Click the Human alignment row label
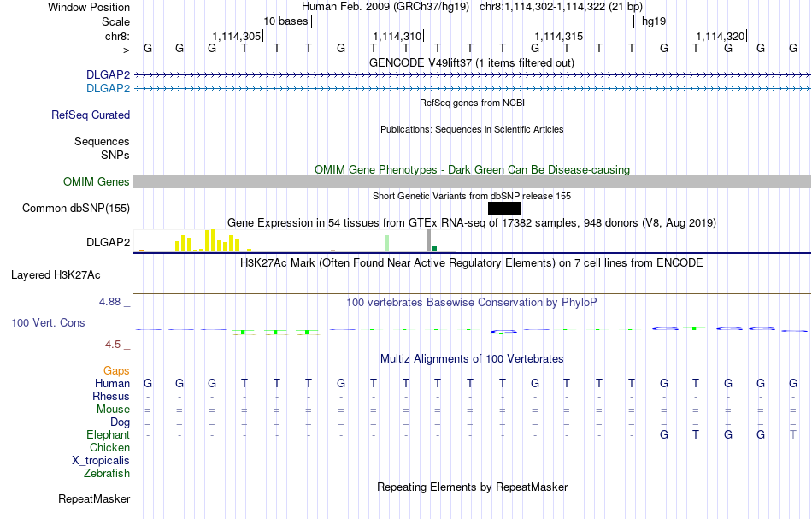 [112, 383]
